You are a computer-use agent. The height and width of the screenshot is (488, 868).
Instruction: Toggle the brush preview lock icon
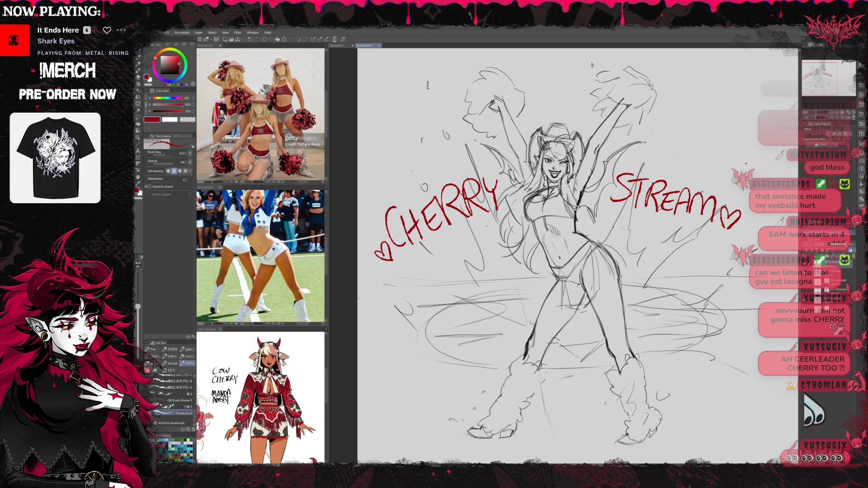193,146
